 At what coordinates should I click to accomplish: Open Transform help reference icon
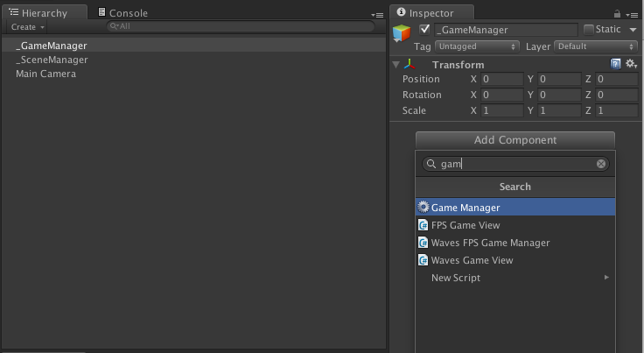(x=615, y=64)
